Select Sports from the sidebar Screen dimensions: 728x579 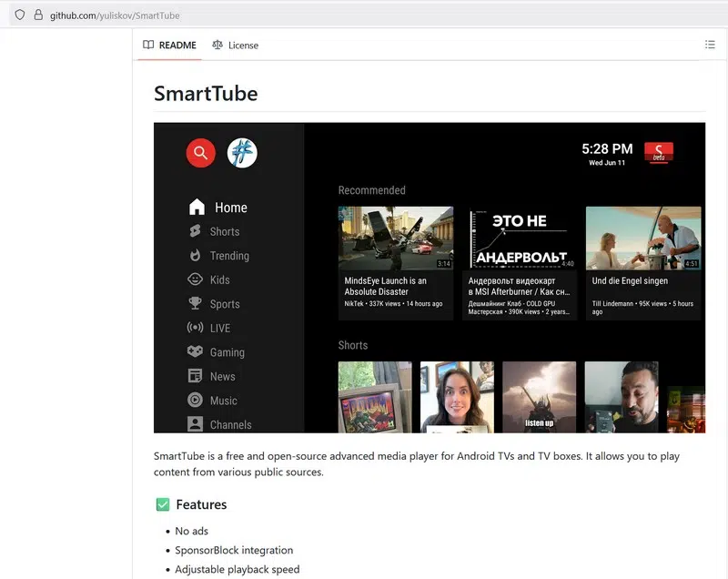pyautogui.click(x=227, y=303)
